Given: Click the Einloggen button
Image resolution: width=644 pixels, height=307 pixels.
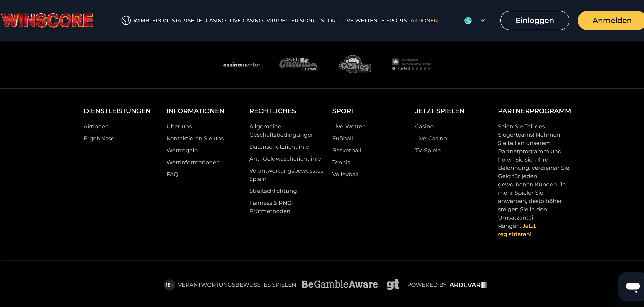Looking at the screenshot, I should (x=534, y=20).
